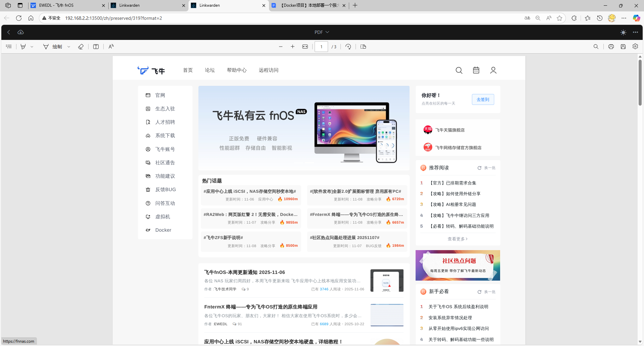644x346 pixels.
Task: Click the FntermX article thumbnail
Action: pyautogui.click(x=387, y=315)
